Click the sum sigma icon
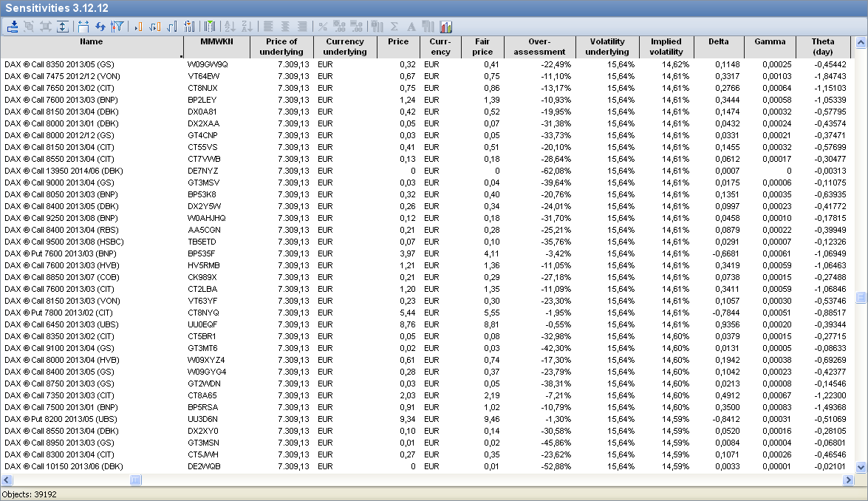The width and height of the screenshot is (868, 501). pyautogui.click(x=394, y=27)
